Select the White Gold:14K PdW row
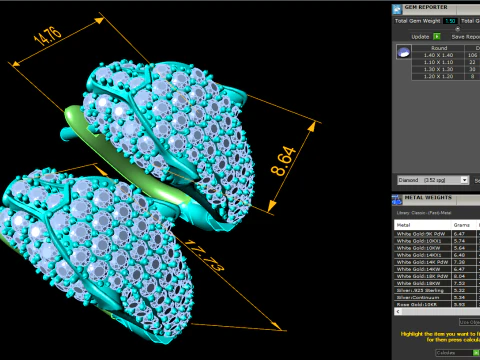 point(437,262)
